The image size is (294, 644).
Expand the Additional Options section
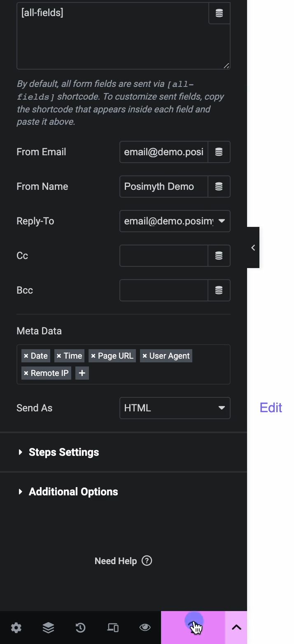click(x=73, y=492)
